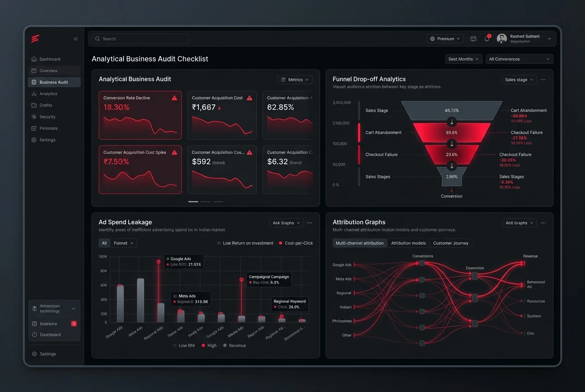The width and height of the screenshot is (585, 392).
Task: Open the notifications bell
Action: 487,39
